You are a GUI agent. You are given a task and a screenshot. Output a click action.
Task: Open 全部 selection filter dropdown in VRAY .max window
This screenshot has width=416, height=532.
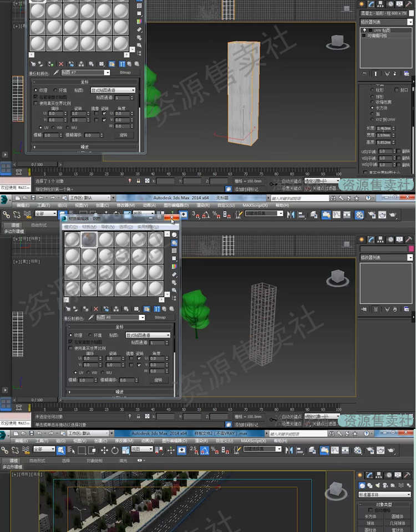(44, 449)
